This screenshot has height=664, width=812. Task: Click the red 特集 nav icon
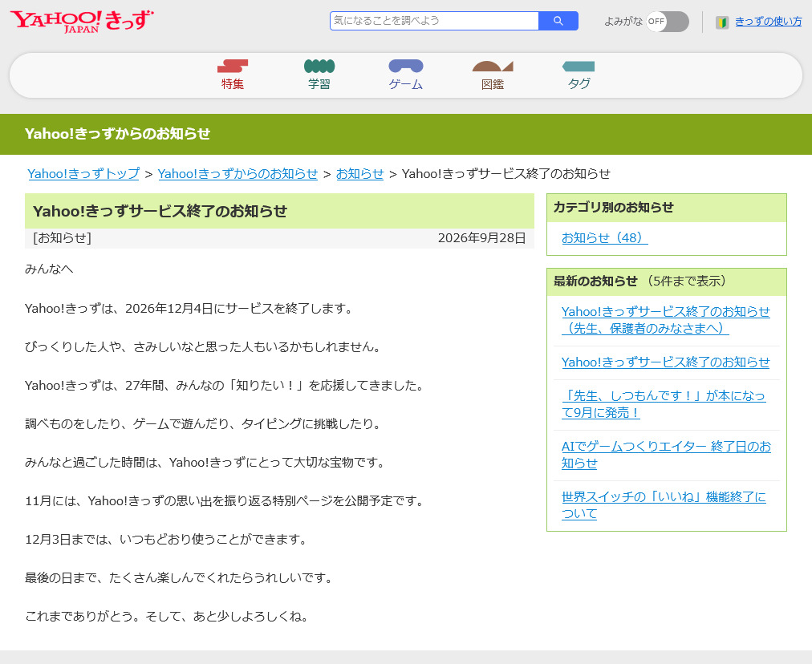[x=233, y=66]
